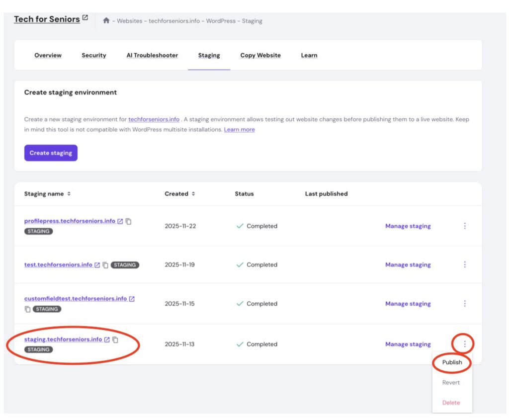Screen dimensions: 509x420
Task: Sort the table by Staging name
Action: click(x=69, y=194)
